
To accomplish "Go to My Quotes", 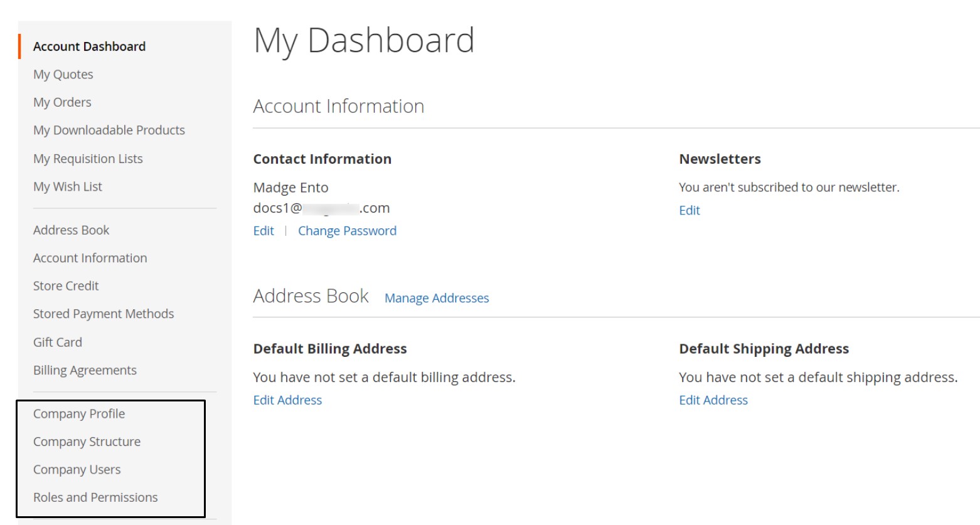I will [x=63, y=75].
